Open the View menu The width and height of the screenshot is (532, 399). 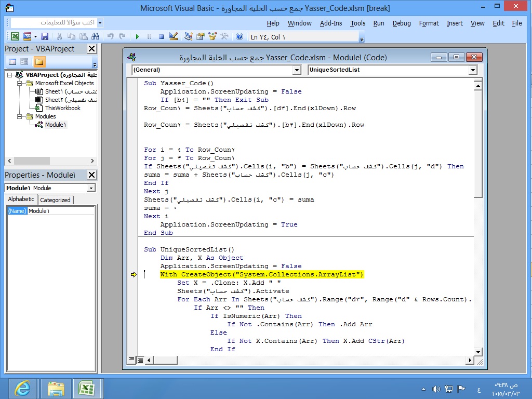(x=477, y=23)
